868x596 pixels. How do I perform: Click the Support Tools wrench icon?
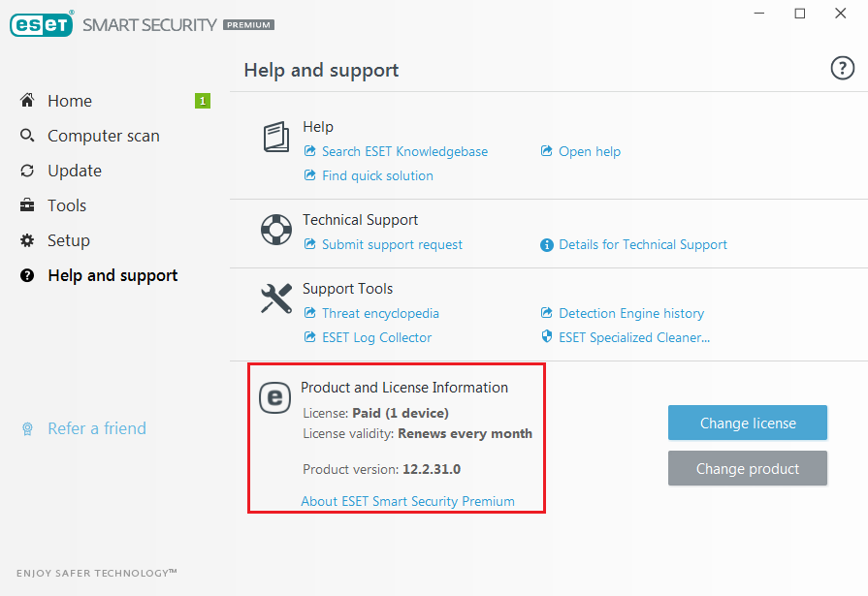(x=276, y=298)
